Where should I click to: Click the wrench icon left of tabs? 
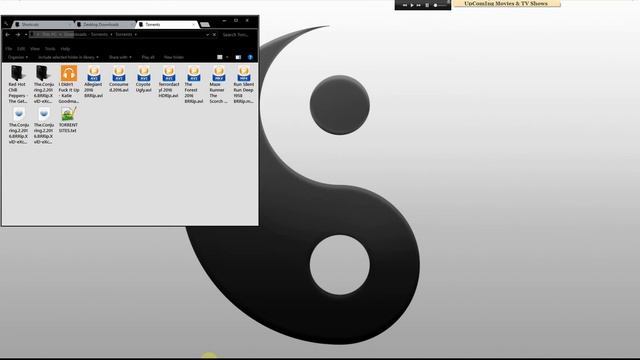(x=6, y=24)
